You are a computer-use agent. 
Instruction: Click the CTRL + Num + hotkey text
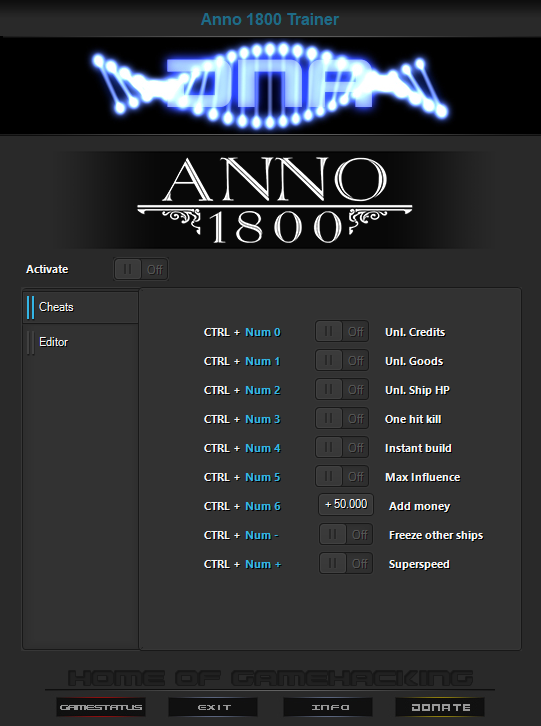(x=243, y=564)
